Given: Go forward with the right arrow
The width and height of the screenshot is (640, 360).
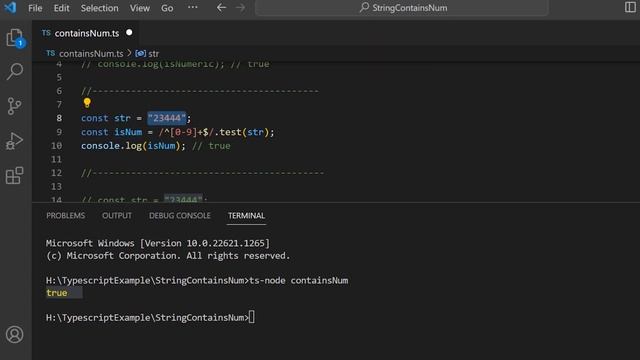Looking at the screenshot, I should (240, 8).
